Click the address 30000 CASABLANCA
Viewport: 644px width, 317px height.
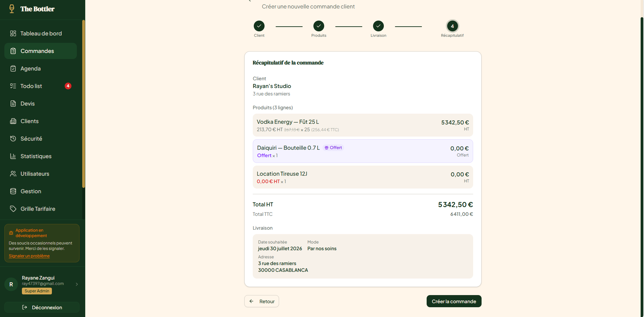click(x=283, y=270)
